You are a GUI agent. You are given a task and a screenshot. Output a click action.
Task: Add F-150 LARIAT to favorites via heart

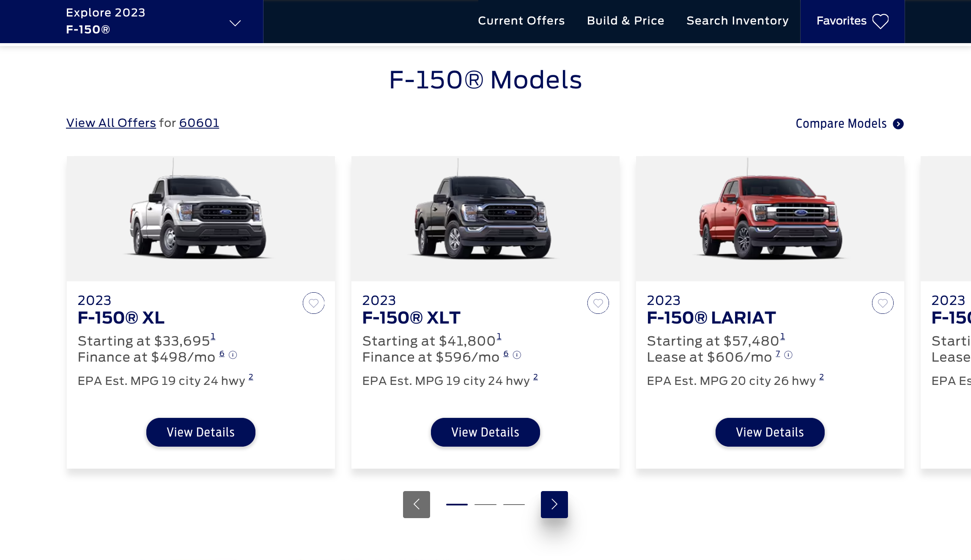pos(883,303)
